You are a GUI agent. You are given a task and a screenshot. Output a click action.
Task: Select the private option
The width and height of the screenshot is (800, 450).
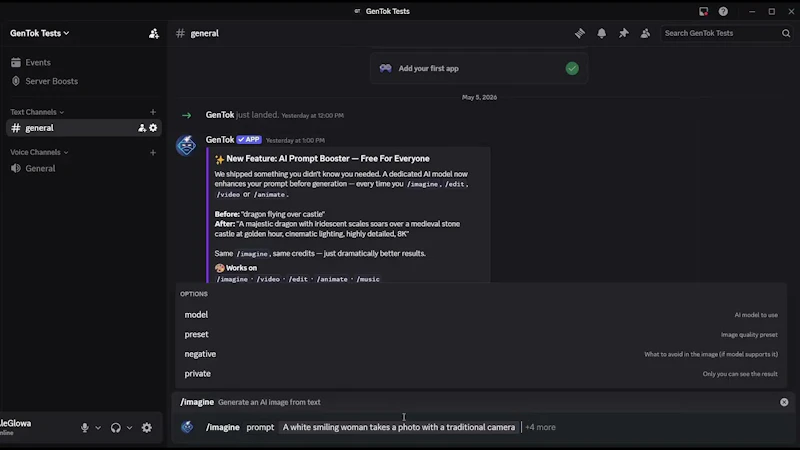(x=481, y=373)
